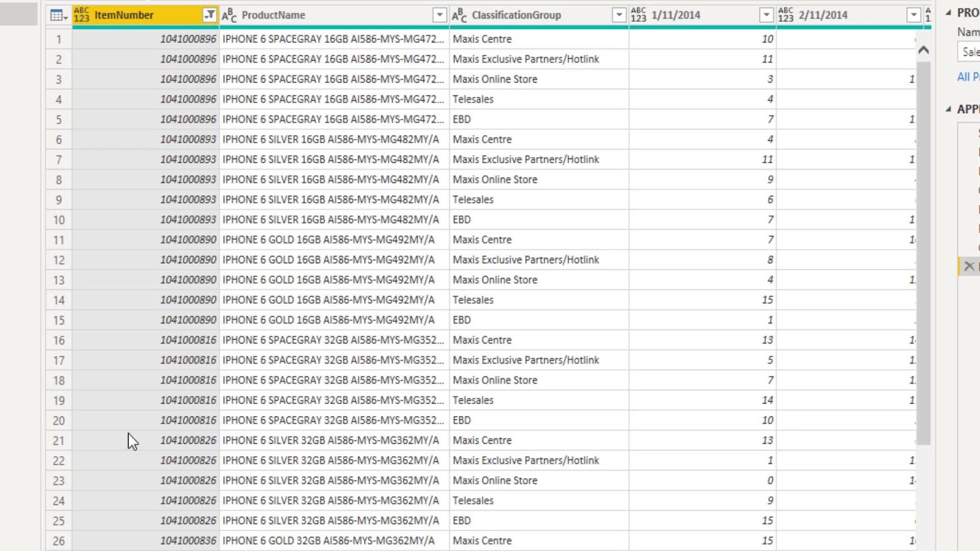Viewport: 980px width, 551px height.
Task: Select row number 26
Action: (59, 541)
